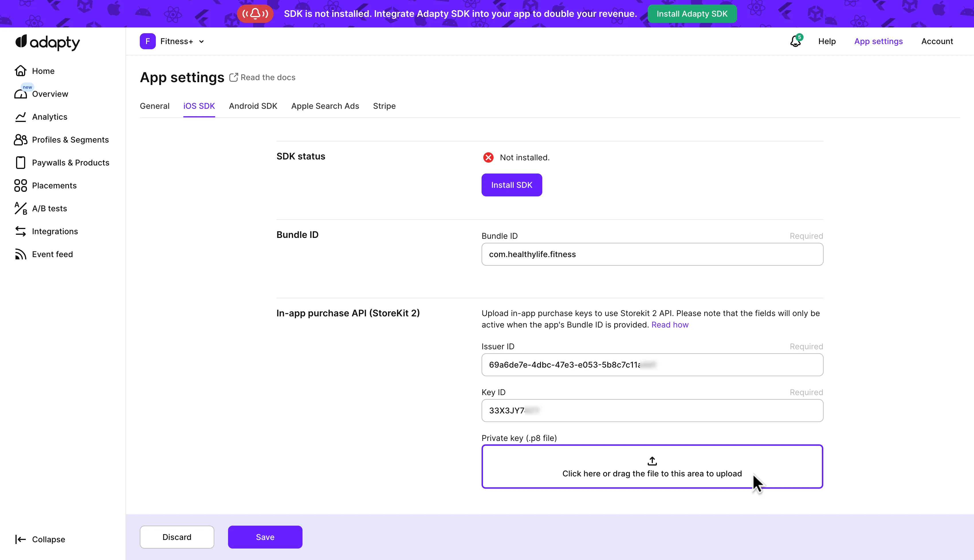The height and width of the screenshot is (560, 974).
Task: Expand the Fitness+ app dropdown
Action: click(x=201, y=42)
